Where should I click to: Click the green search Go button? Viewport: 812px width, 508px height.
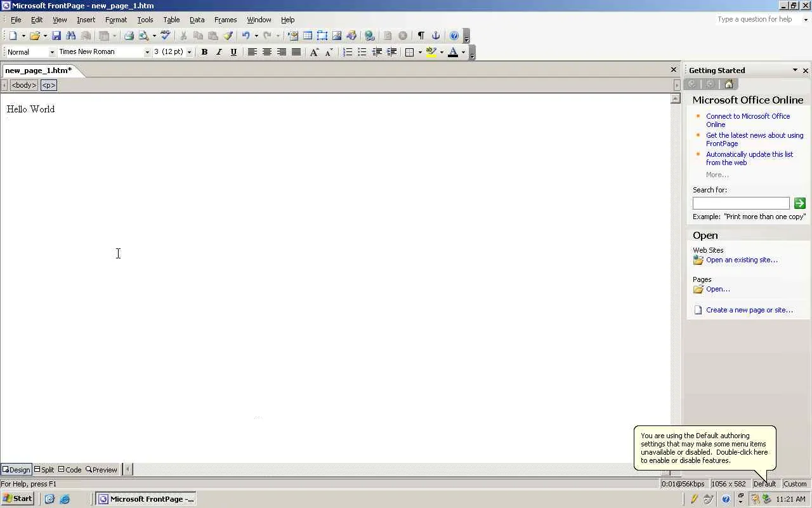pyautogui.click(x=799, y=203)
